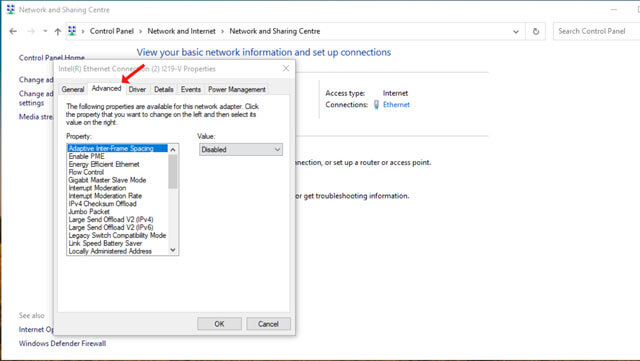Open the Recent locations chevron beside Forward

click(x=45, y=31)
